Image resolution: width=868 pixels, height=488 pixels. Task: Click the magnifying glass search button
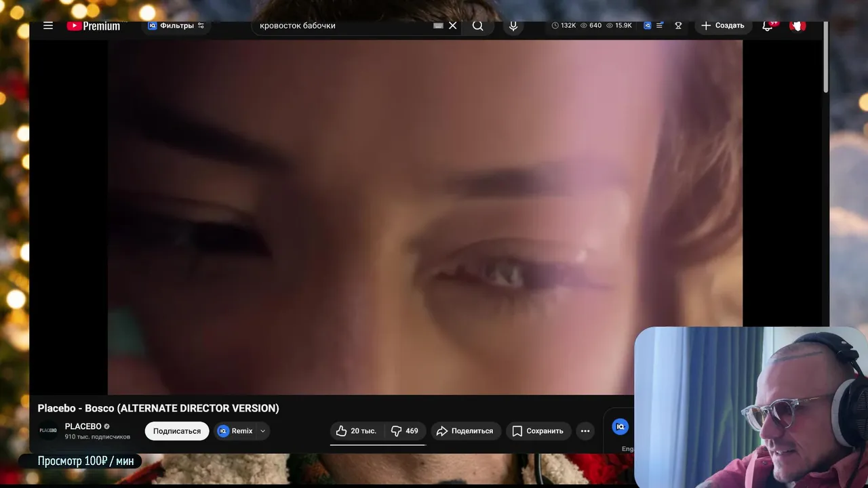click(x=478, y=26)
